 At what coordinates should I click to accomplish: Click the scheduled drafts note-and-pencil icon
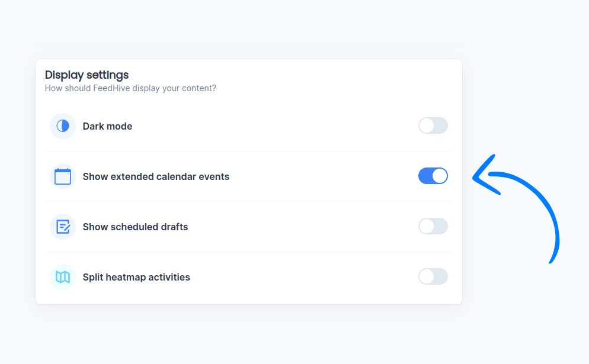pos(63,227)
